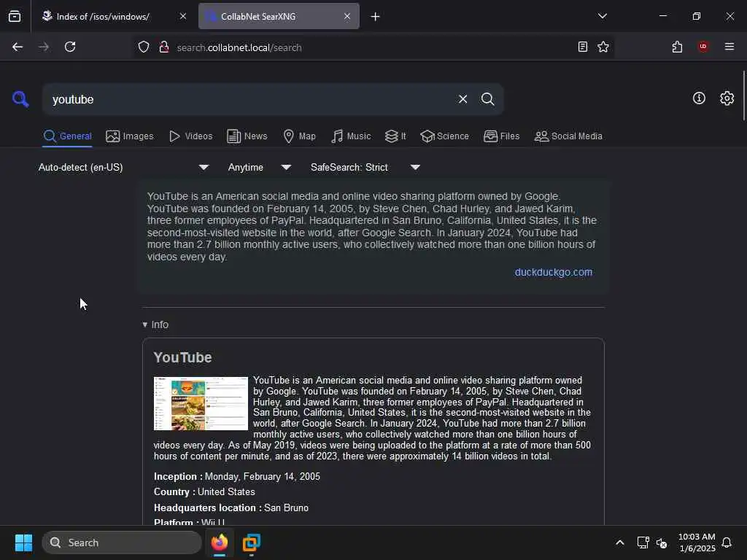
Task: Select Country: United States text
Action: pyautogui.click(x=204, y=491)
